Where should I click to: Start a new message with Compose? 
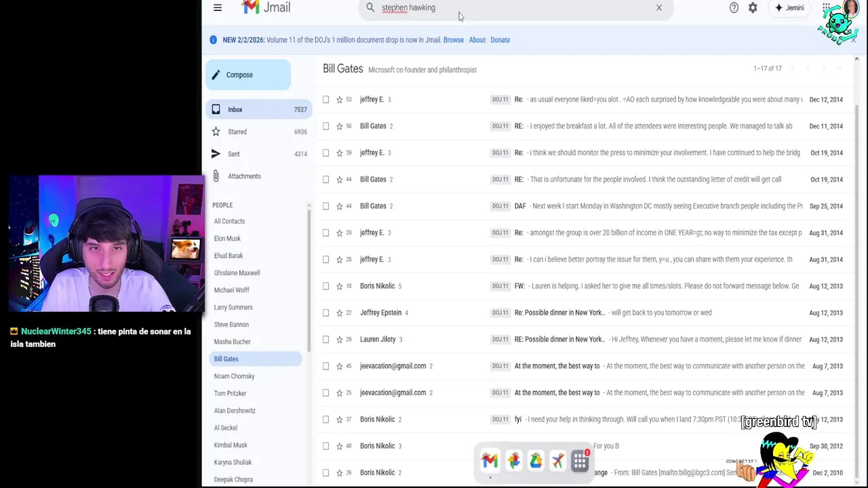click(x=248, y=75)
